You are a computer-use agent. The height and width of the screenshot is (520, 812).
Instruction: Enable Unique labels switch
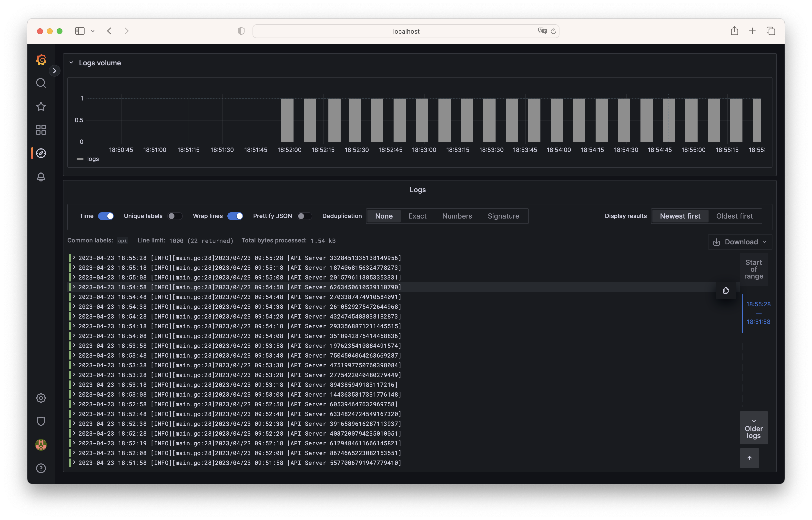pos(175,216)
